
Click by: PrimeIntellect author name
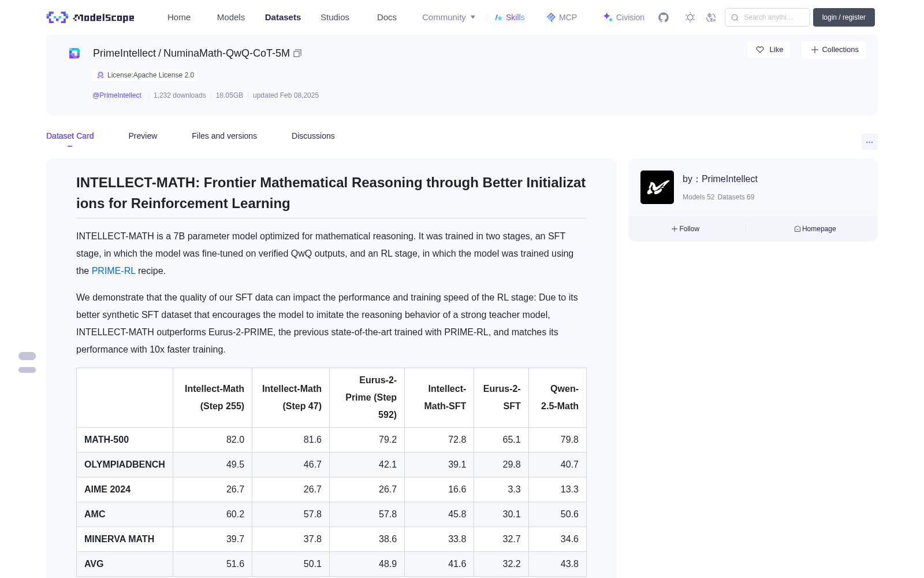[x=720, y=179]
